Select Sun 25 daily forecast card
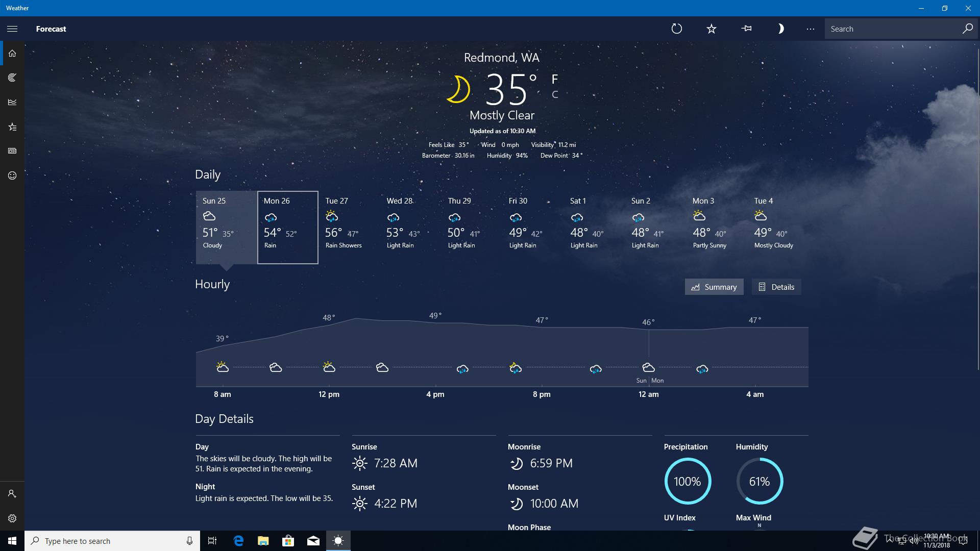Viewport: 980px width, 551px height. [x=226, y=228]
